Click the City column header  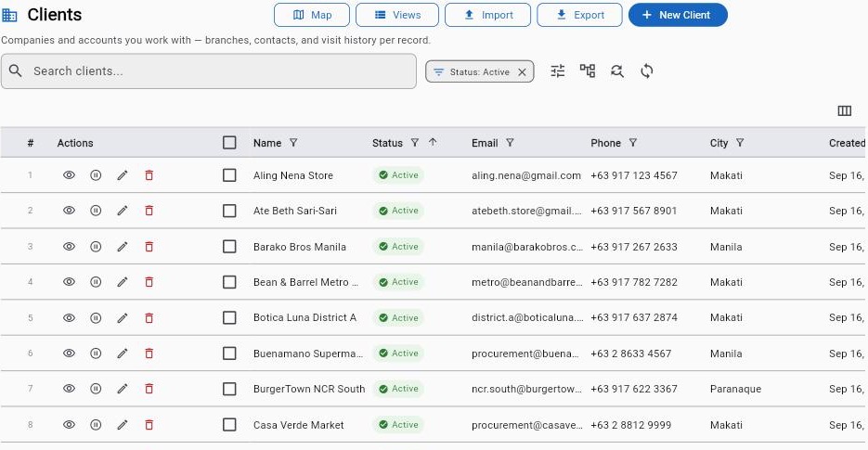719,143
